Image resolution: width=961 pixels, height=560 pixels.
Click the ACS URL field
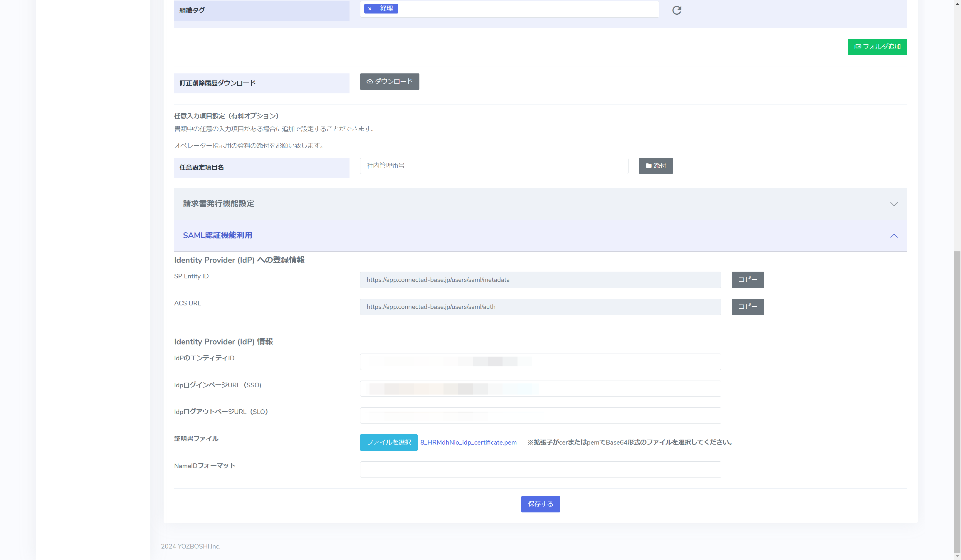[540, 307]
